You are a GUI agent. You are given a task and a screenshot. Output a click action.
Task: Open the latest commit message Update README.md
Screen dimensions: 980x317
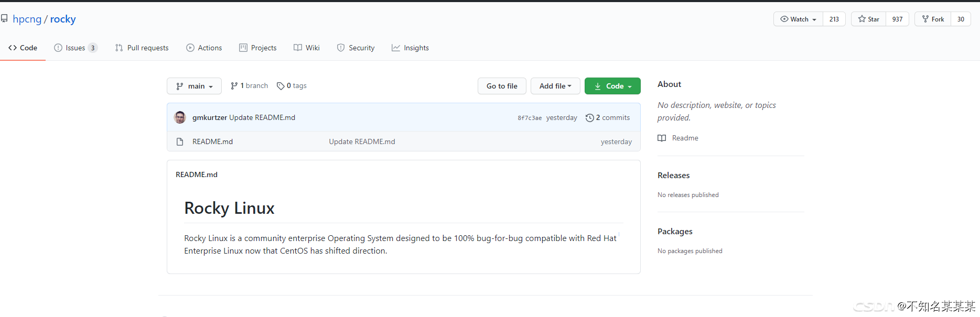[262, 117]
